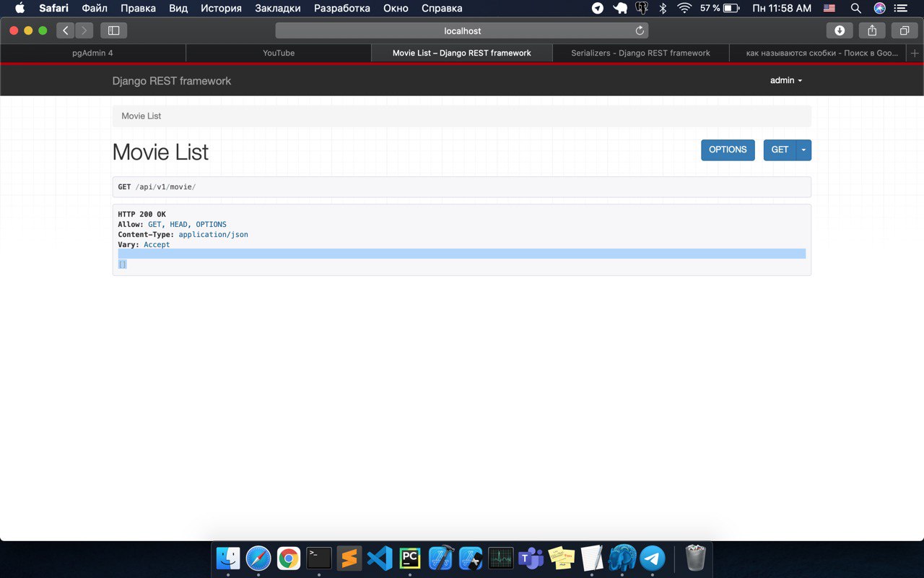Open the Окно menu

(x=396, y=9)
